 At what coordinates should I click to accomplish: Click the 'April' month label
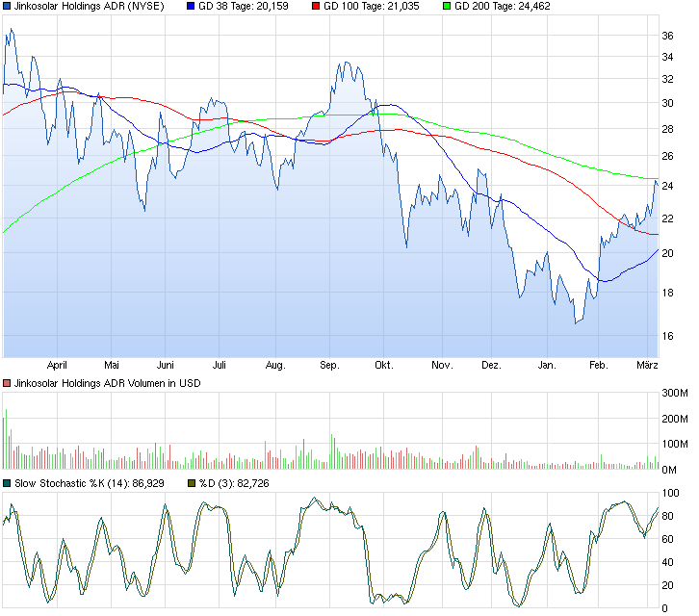pos(57,366)
